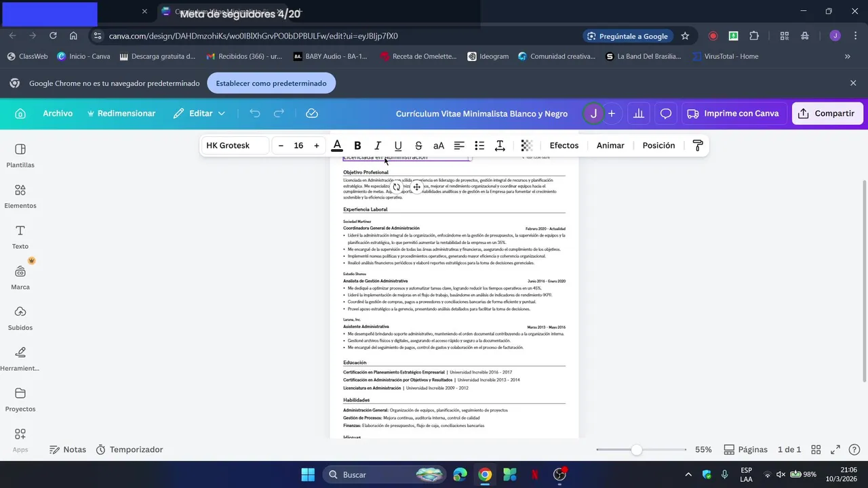This screenshot has width=868, height=488.
Task: Click the Compartir share button
Action: tap(827, 113)
